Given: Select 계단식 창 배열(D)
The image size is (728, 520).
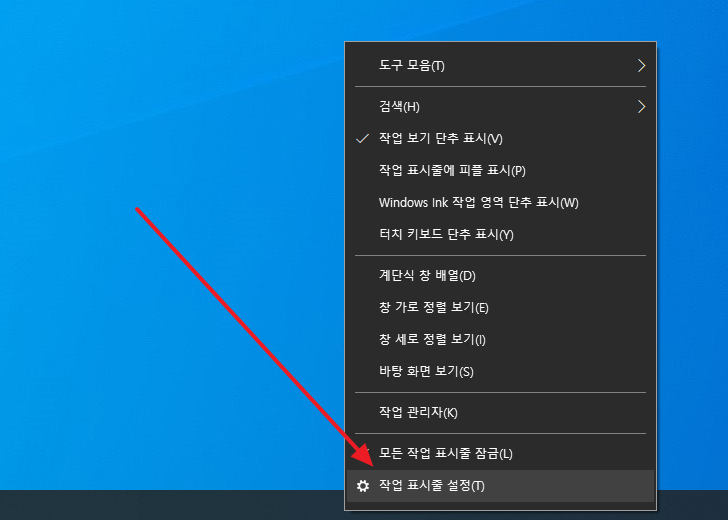Looking at the screenshot, I should [500, 275].
